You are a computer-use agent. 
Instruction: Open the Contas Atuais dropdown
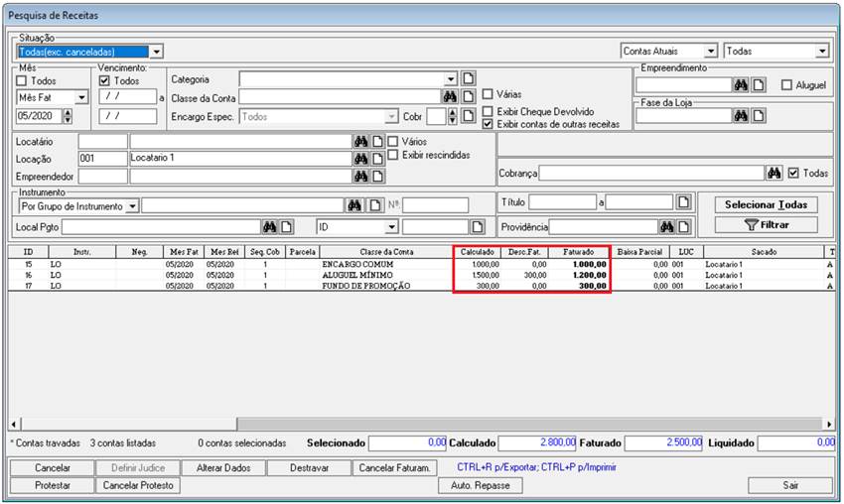click(x=711, y=52)
